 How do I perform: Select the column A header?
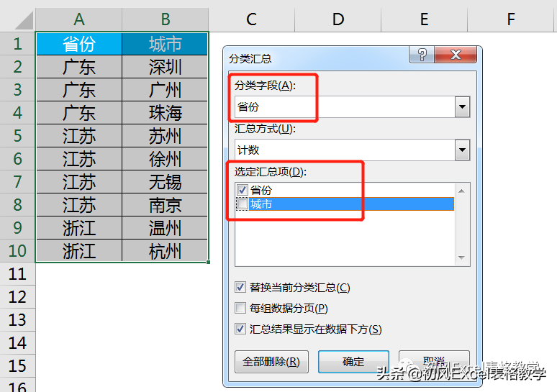click(79, 19)
